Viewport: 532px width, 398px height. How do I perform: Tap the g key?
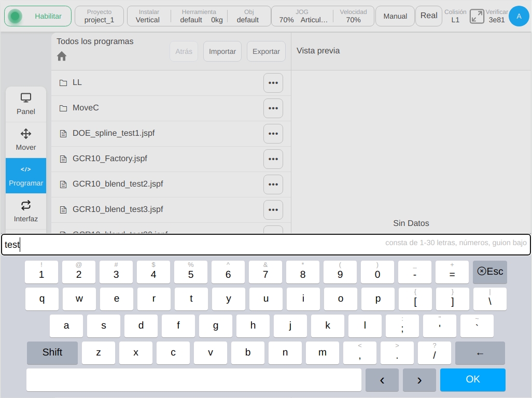pyautogui.click(x=216, y=326)
